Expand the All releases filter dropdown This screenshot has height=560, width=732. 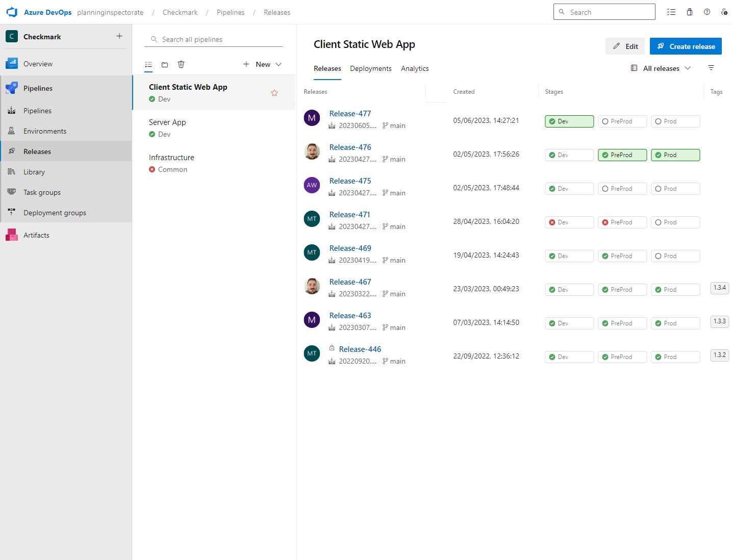pyautogui.click(x=661, y=68)
